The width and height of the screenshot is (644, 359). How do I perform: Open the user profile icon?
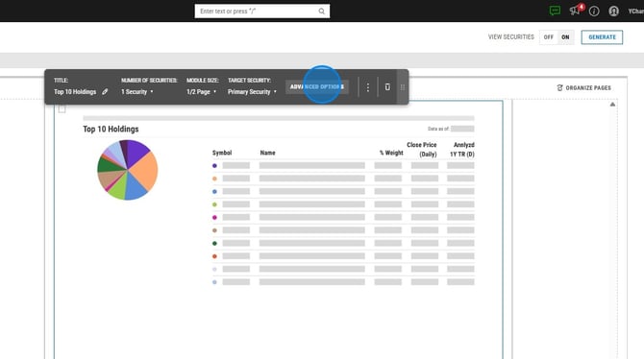(613, 12)
